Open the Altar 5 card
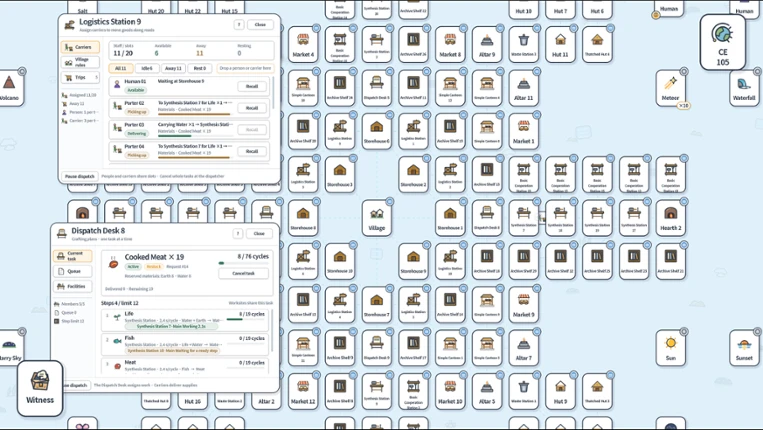763x430 pixels. 487,391
